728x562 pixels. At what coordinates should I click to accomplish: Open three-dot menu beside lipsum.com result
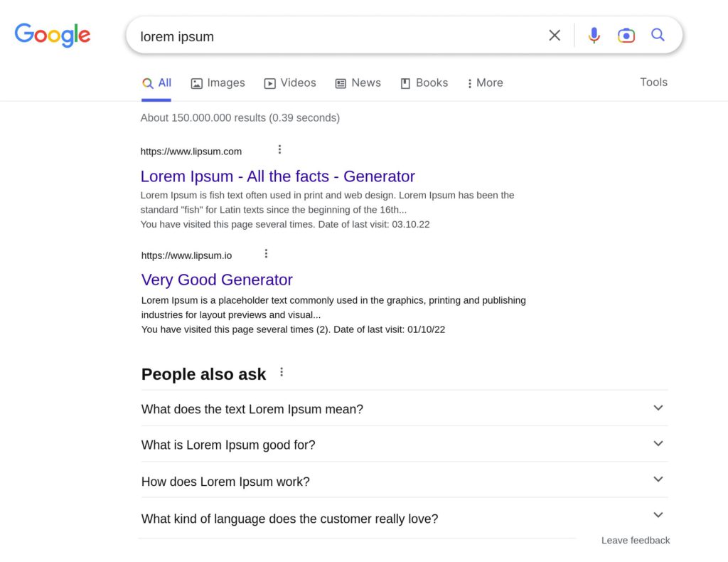pyautogui.click(x=279, y=149)
